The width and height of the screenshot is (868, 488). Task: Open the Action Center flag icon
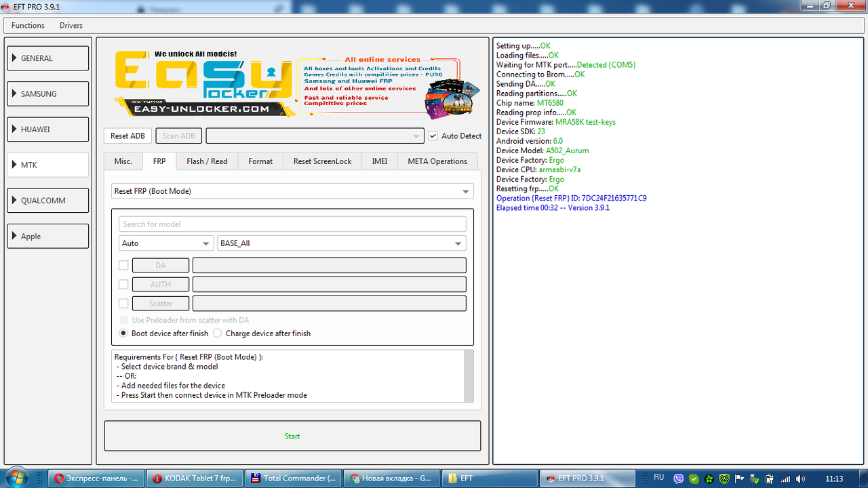(x=740, y=479)
